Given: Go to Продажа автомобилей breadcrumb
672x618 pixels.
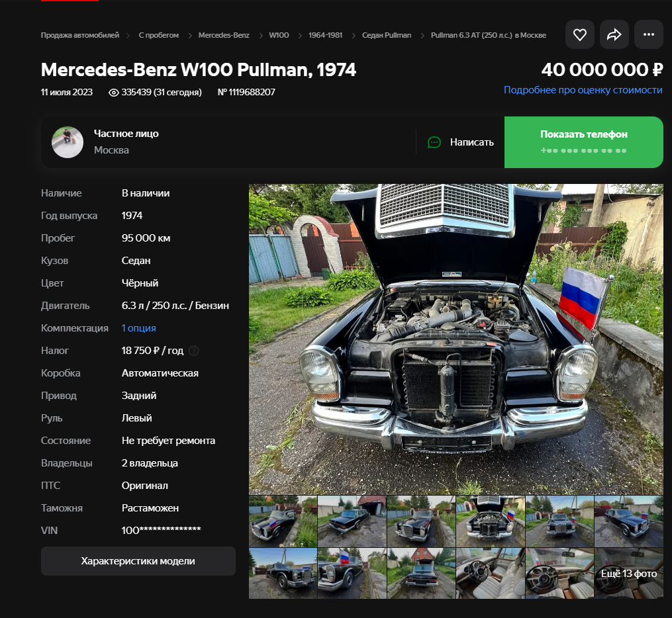Looking at the screenshot, I should (79, 35).
